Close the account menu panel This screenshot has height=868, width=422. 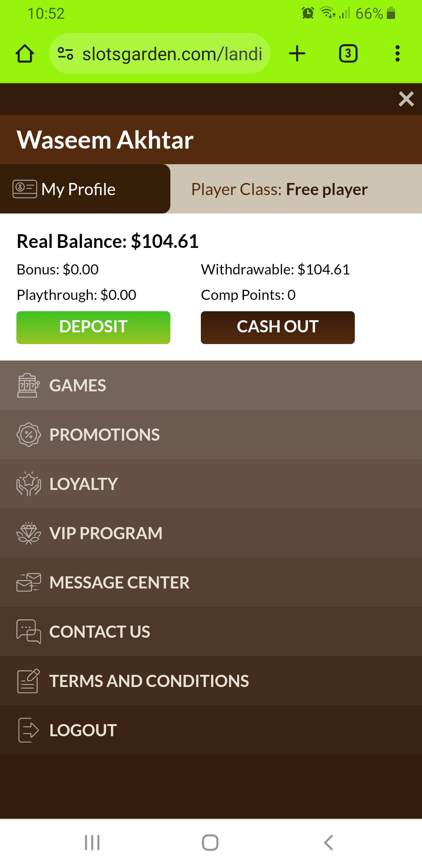tap(406, 99)
